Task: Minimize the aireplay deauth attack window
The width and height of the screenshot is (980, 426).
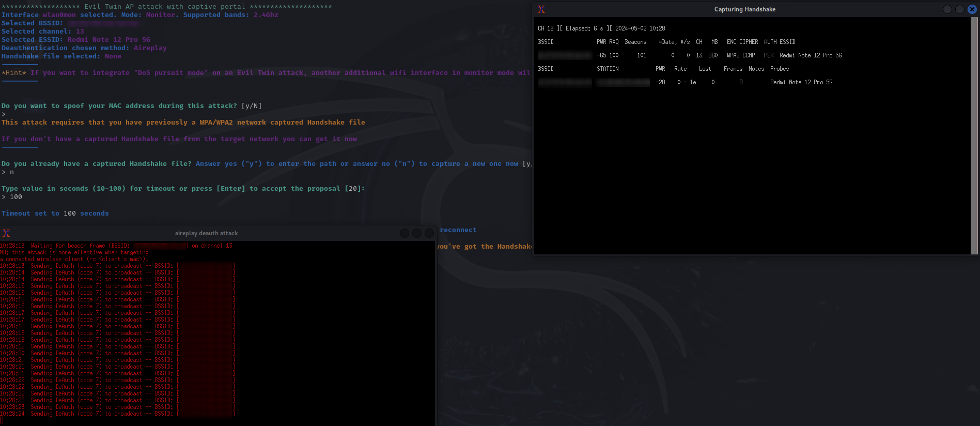Action: coord(405,233)
